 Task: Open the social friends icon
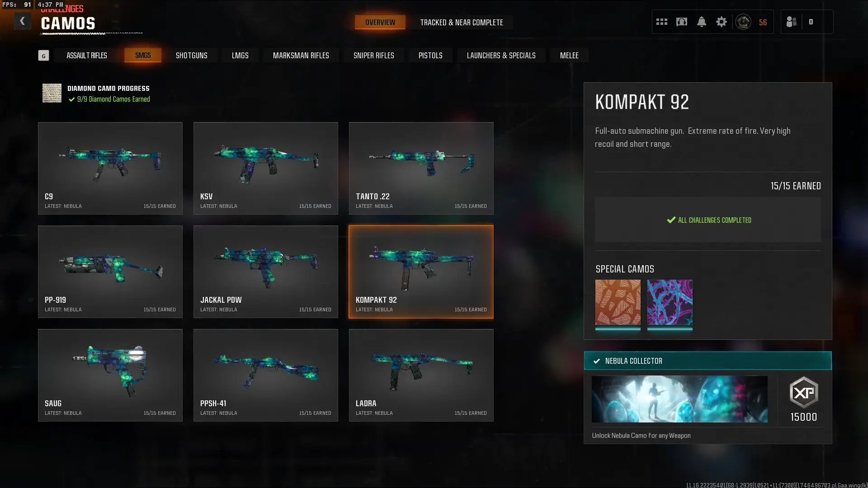pos(791,22)
